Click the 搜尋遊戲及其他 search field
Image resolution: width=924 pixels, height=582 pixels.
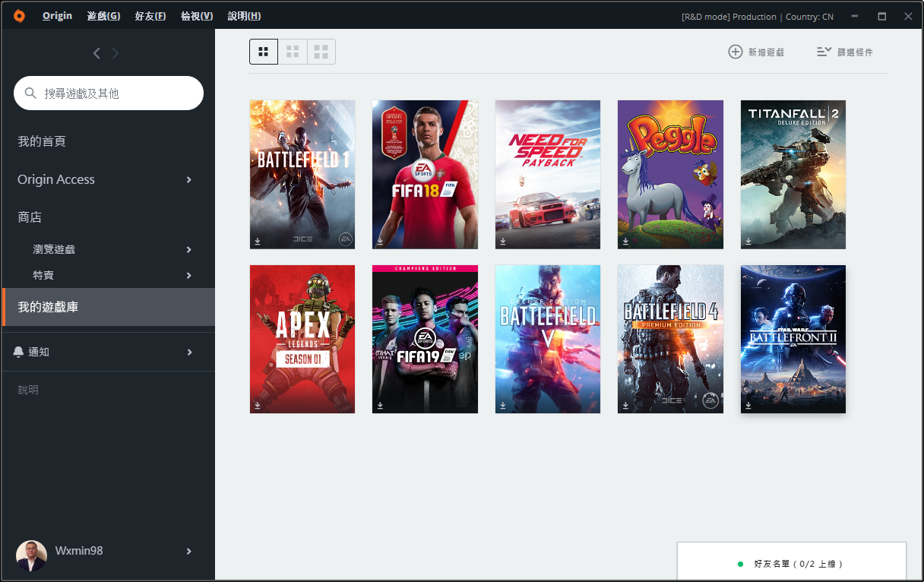pyautogui.click(x=109, y=93)
